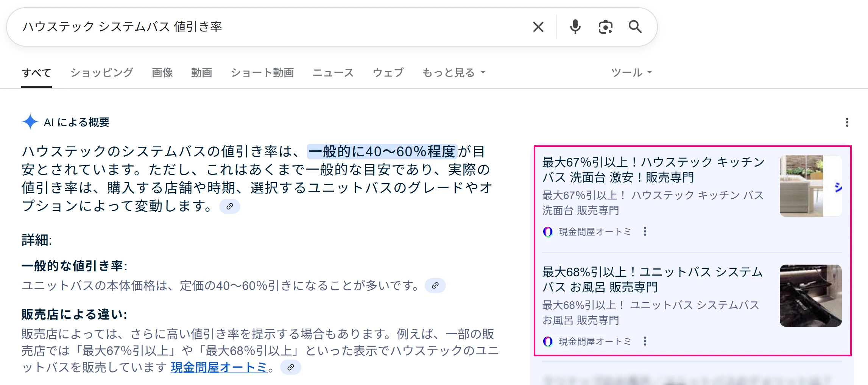
Task: Click source link icon after 変動します
Action: [230, 206]
